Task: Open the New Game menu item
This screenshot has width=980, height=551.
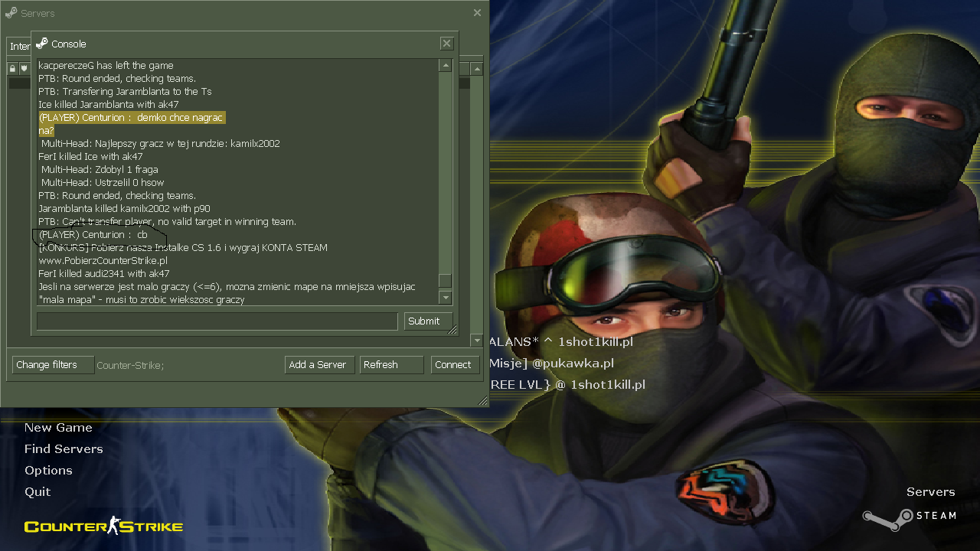Action: click(58, 428)
